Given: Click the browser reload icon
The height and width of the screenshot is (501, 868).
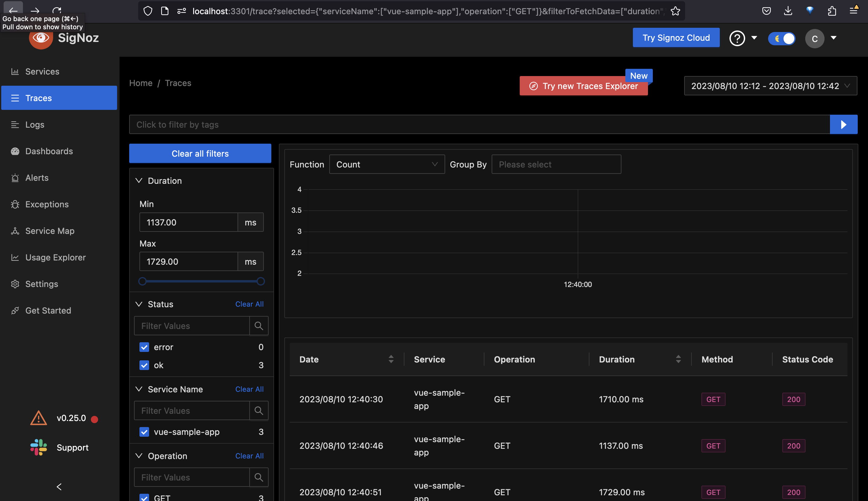Looking at the screenshot, I should click(57, 11).
